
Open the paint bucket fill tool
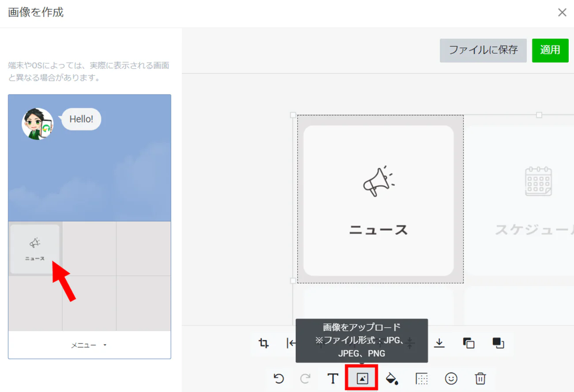coord(392,378)
